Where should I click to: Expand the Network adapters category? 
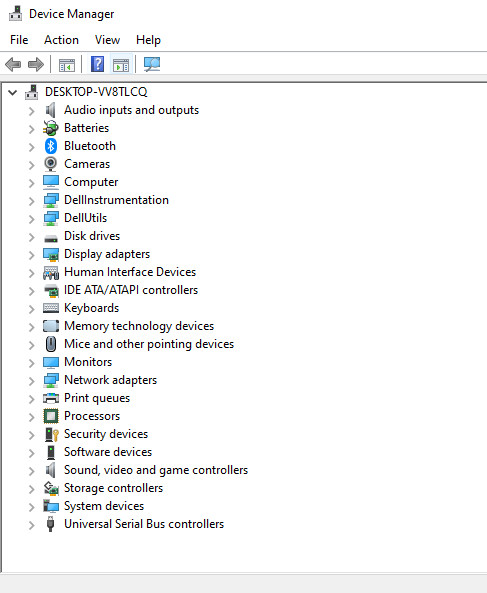point(32,381)
